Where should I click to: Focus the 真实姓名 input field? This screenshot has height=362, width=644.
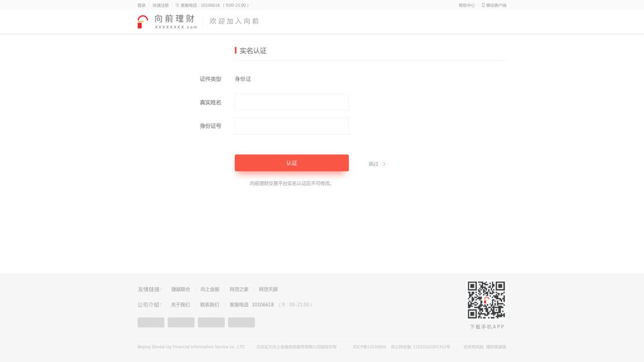292,103
